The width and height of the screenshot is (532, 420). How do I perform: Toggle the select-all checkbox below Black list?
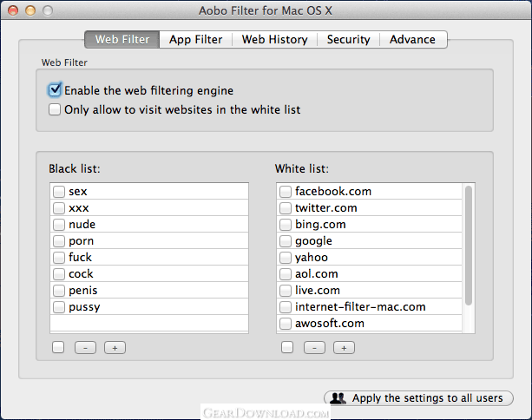point(57,348)
